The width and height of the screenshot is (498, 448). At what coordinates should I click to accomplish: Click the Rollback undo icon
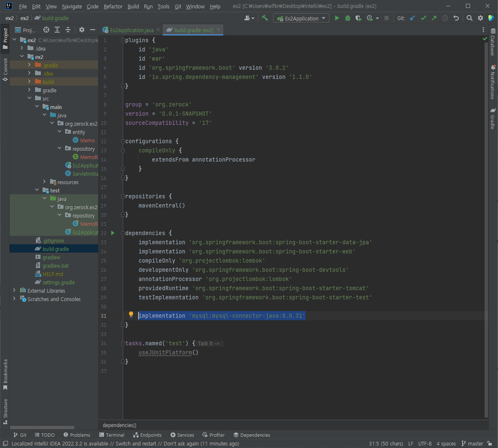[456, 18]
